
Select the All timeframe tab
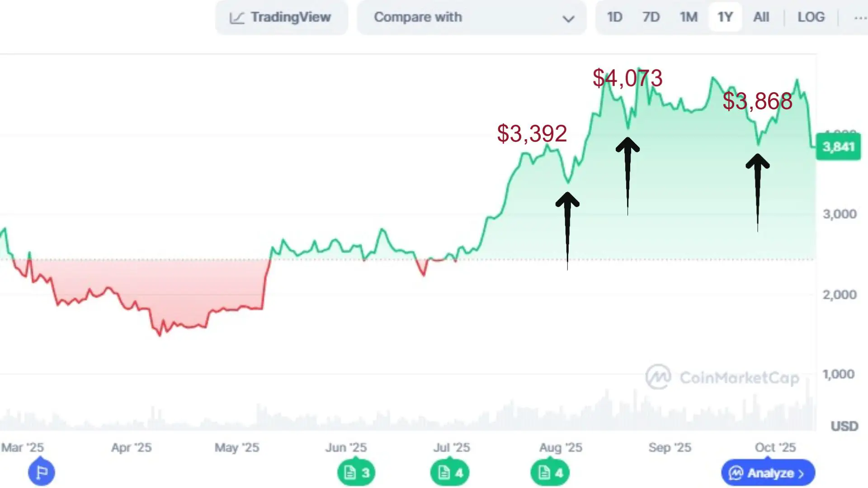(x=761, y=17)
